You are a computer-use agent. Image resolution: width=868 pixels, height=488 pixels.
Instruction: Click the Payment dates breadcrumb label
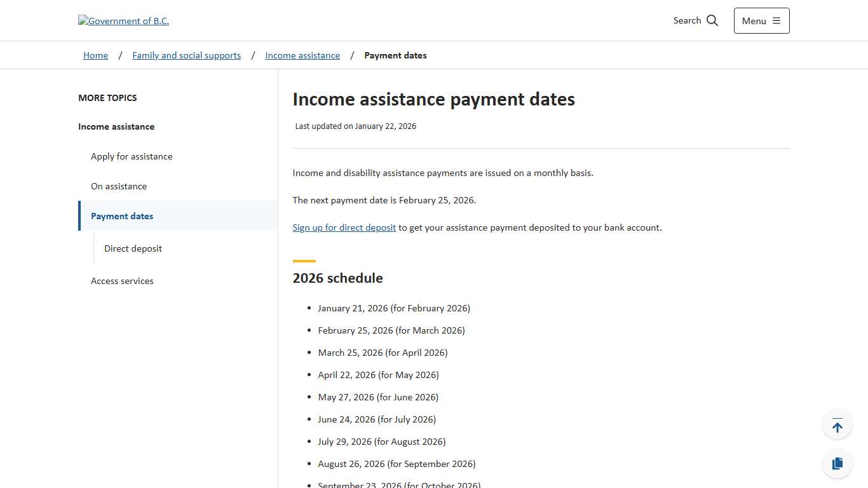point(395,55)
